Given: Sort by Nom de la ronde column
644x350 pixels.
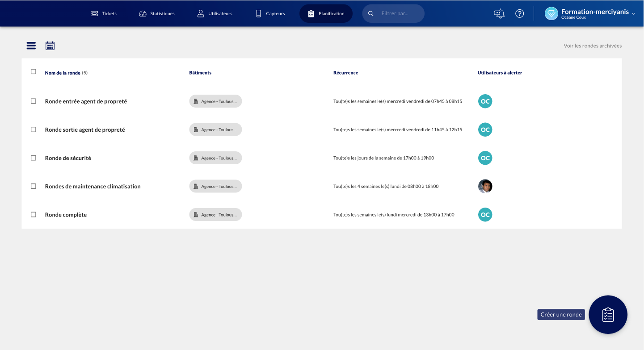Looking at the screenshot, I should (63, 73).
